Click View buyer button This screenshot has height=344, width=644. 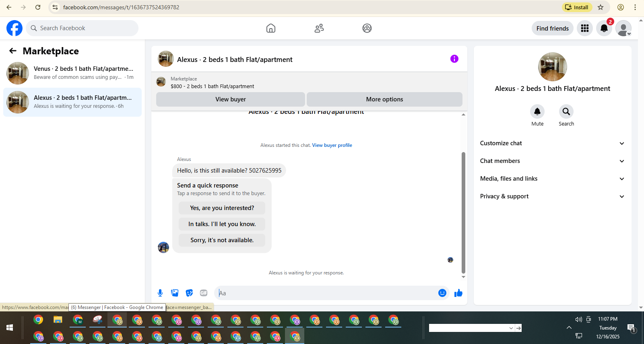click(231, 99)
